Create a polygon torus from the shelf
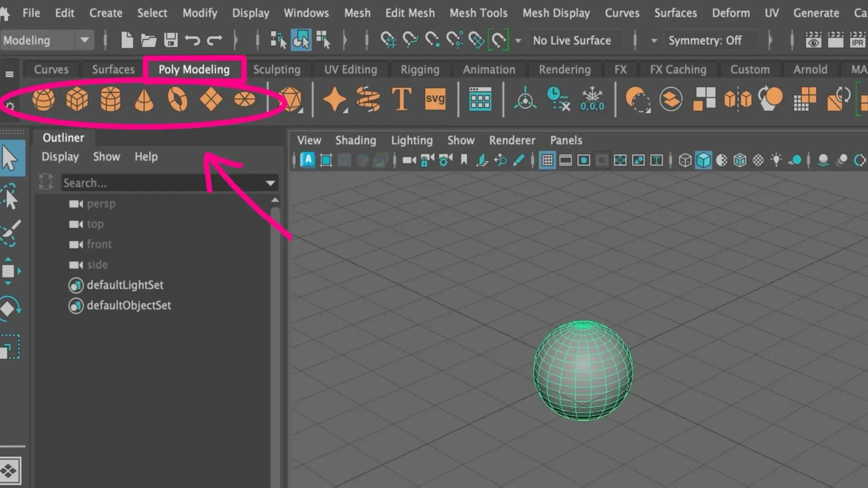Viewport: 868px width, 488px height. [177, 99]
